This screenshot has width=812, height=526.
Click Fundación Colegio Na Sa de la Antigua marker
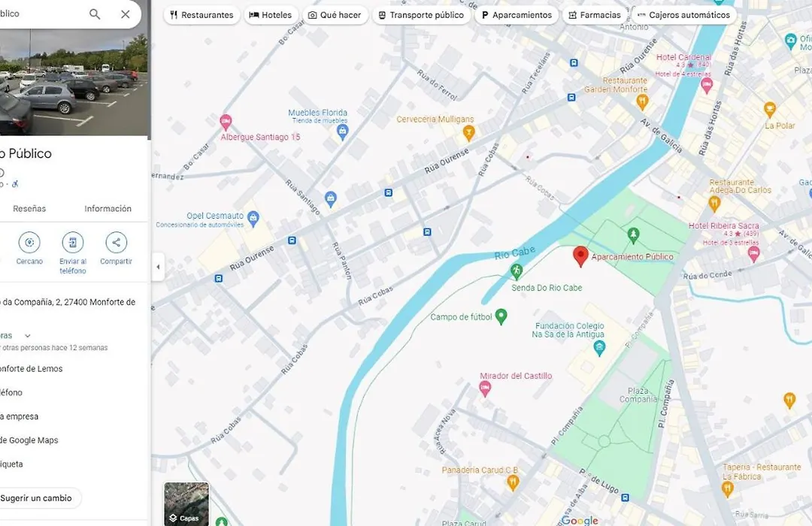(600, 349)
